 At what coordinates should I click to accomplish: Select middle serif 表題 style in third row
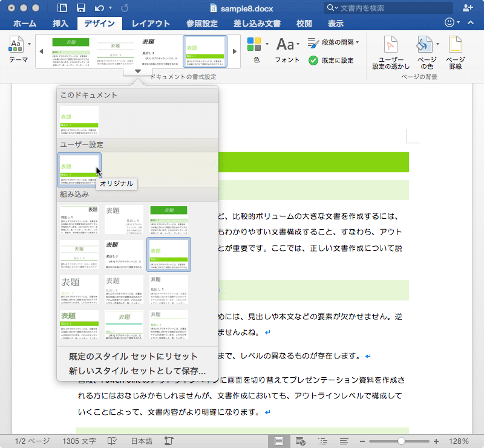coord(124,290)
